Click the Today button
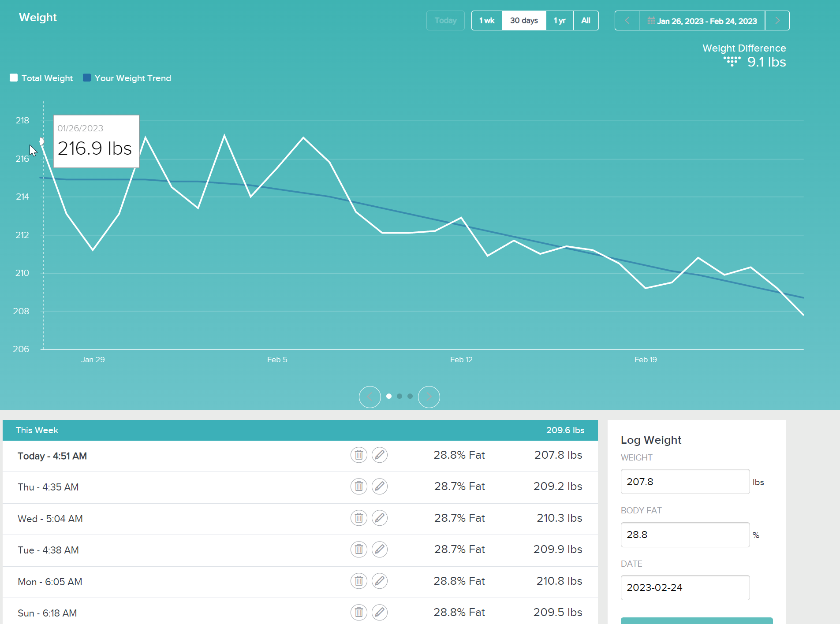The height and width of the screenshot is (624, 840). 445,21
